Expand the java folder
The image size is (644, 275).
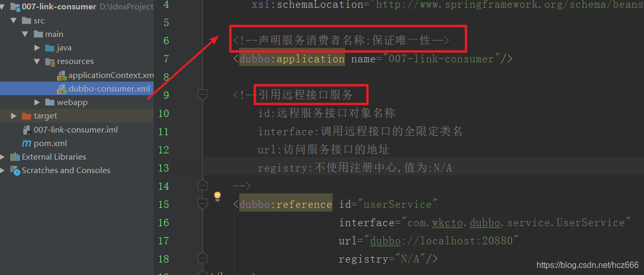pyautogui.click(x=37, y=48)
